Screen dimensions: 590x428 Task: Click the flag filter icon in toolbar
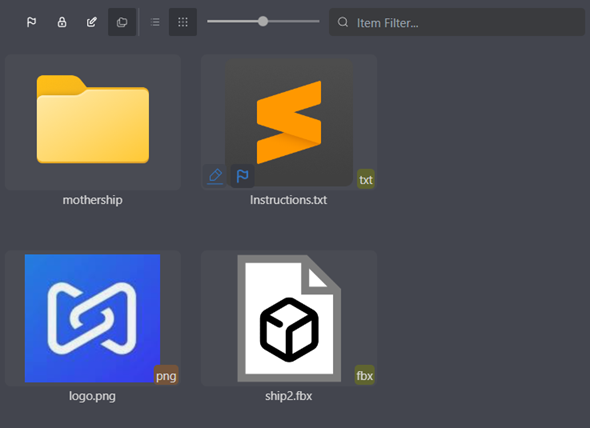click(x=32, y=22)
